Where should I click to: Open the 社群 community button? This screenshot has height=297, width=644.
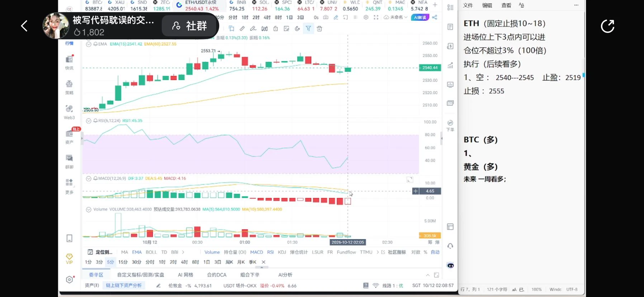click(x=189, y=26)
